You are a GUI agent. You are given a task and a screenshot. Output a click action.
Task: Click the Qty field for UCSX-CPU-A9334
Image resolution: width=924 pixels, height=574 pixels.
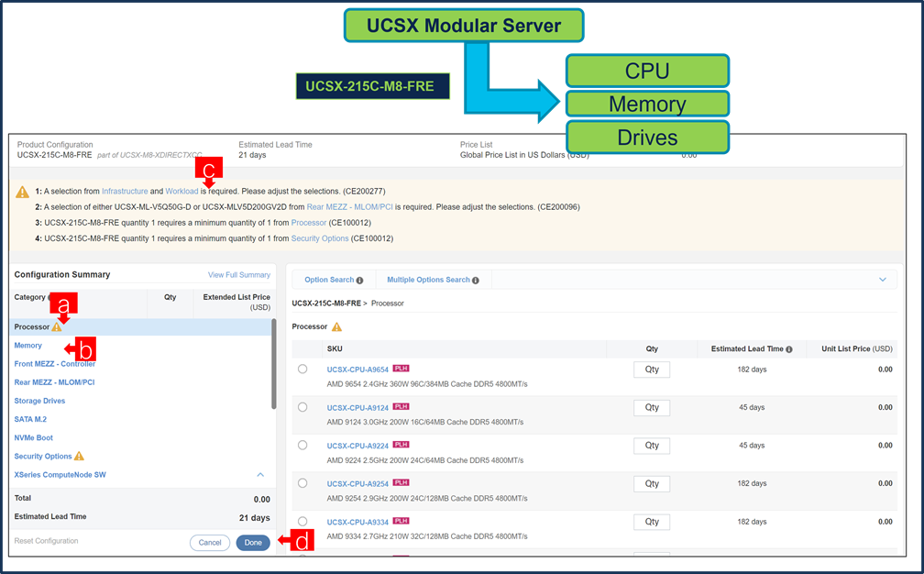(x=652, y=522)
